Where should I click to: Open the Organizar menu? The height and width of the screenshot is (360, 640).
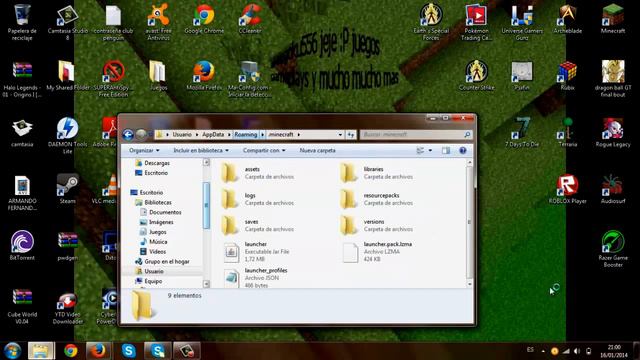pos(144,151)
